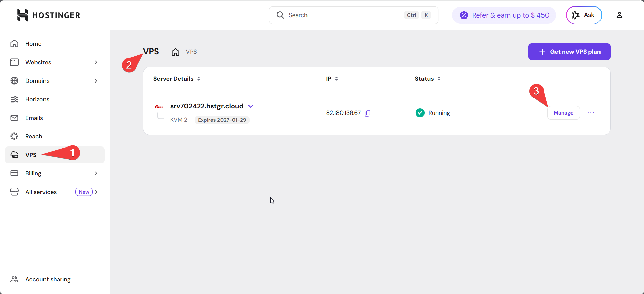This screenshot has width=644, height=294.
Task: Click the breadcrumb home icon
Action: [x=175, y=52]
